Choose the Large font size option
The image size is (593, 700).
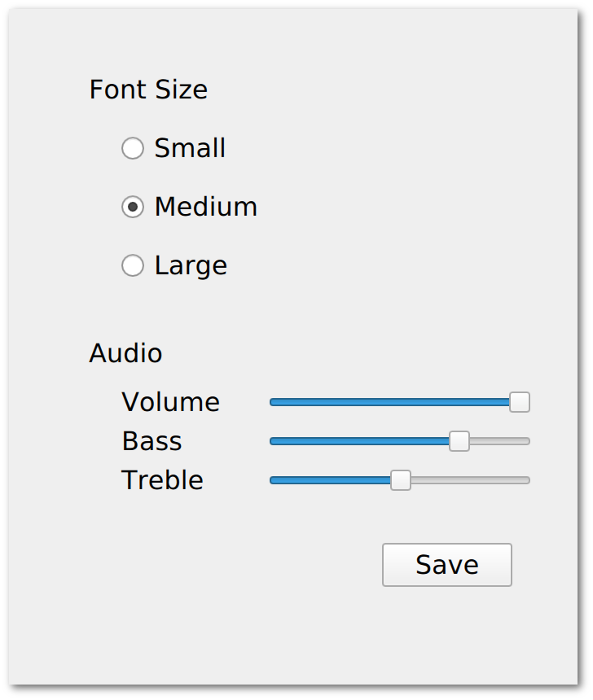(x=132, y=265)
